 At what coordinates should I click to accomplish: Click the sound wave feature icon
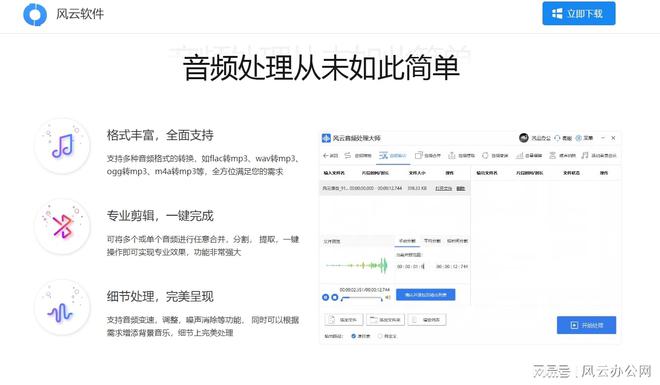pos(62,307)
